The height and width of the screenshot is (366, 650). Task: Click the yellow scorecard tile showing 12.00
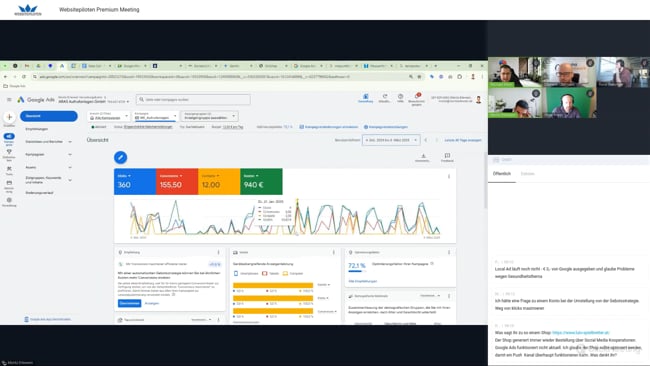[219, 182]
